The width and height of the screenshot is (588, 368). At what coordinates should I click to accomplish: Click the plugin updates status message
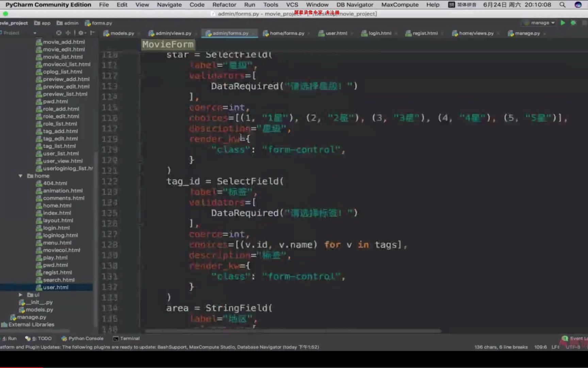coord(160,347)
